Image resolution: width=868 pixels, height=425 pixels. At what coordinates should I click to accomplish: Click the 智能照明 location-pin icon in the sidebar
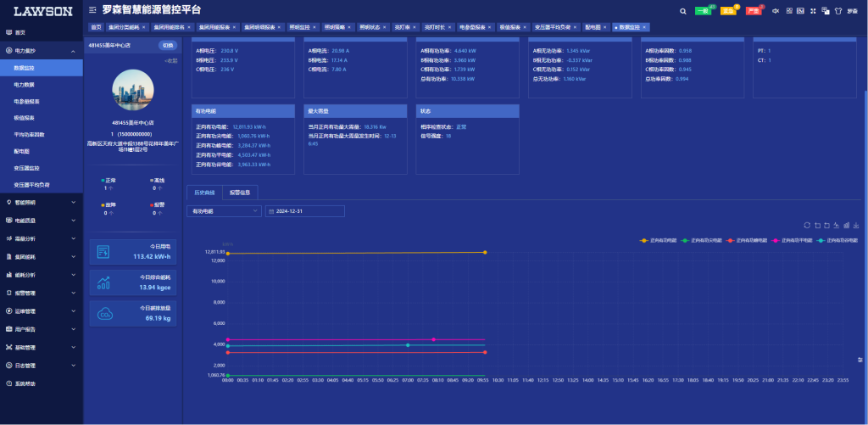click(8, 202)
